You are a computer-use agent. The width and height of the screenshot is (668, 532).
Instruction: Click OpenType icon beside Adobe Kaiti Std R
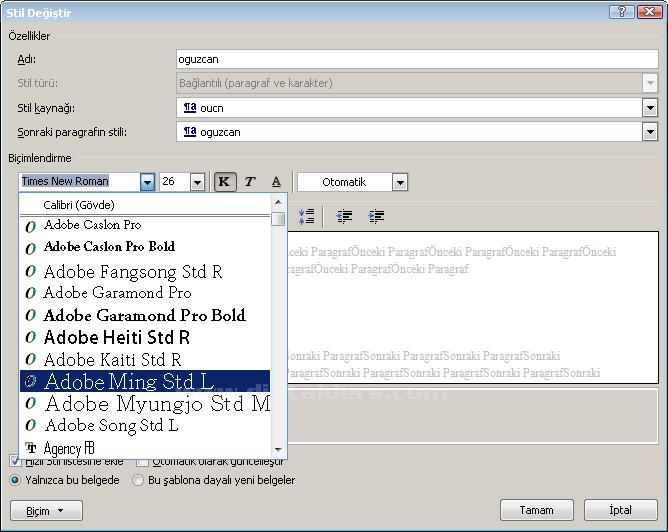[30, 359]
